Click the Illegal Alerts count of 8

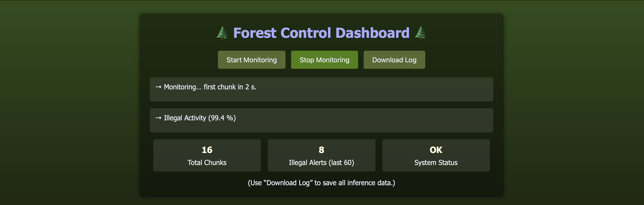[x=321, y=150]
